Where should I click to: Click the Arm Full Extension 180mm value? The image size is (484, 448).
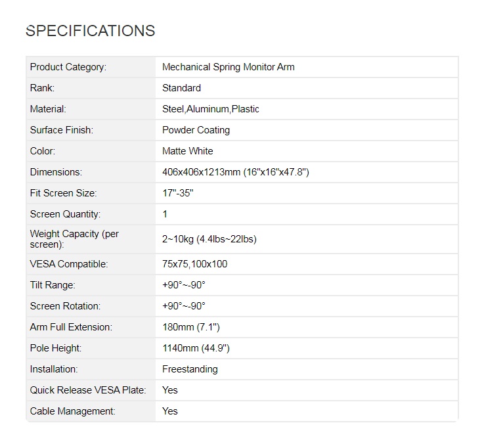(191, 327)
